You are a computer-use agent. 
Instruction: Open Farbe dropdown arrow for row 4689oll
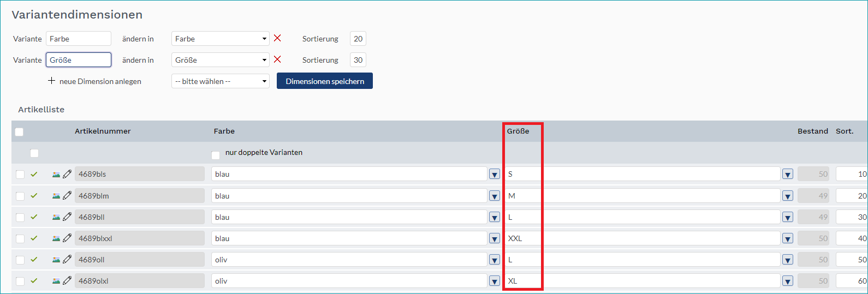tap(495, 260)
